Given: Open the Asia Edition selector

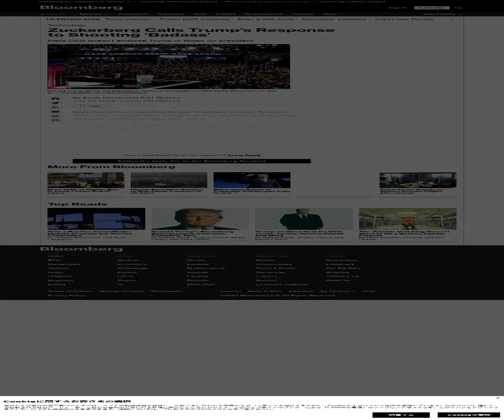Looking at the screenshot, I should click(x=443, y=14).
